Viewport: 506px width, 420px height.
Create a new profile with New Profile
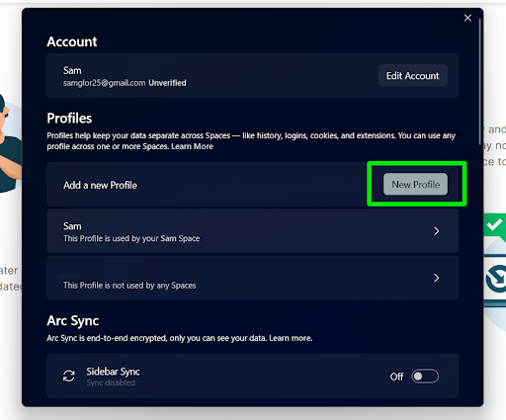[415, 184]
